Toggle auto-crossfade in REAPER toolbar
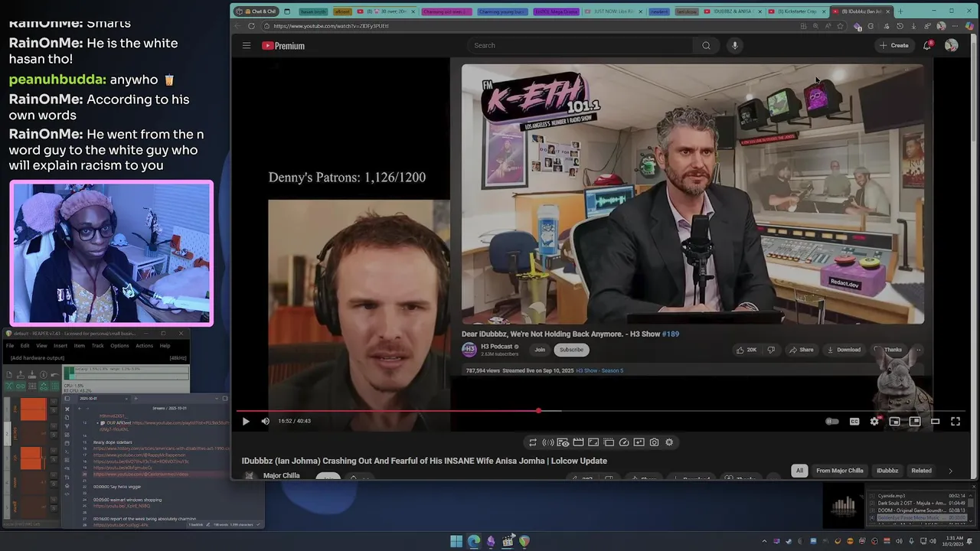Viewport: 980px width, 551px height. (9, 386)
